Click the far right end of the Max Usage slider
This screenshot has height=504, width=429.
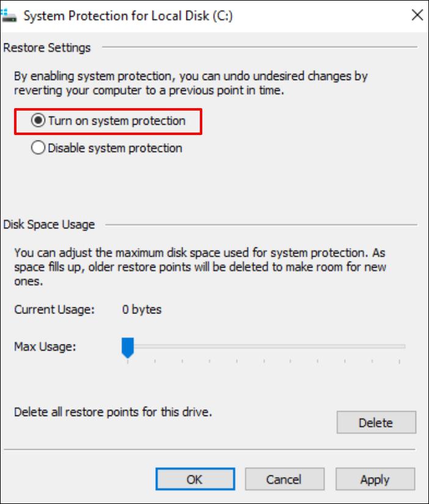(402, 346)
